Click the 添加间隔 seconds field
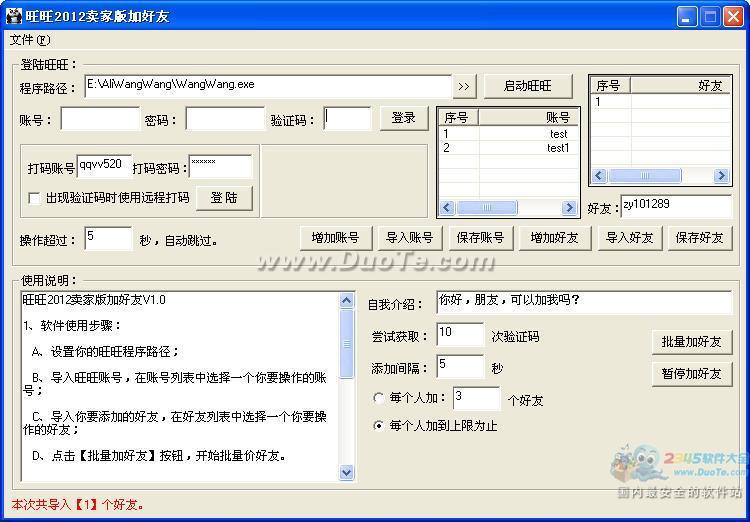The width and height of the screenshot is (750, 522). pyautogui.click(x=460, y=366)
